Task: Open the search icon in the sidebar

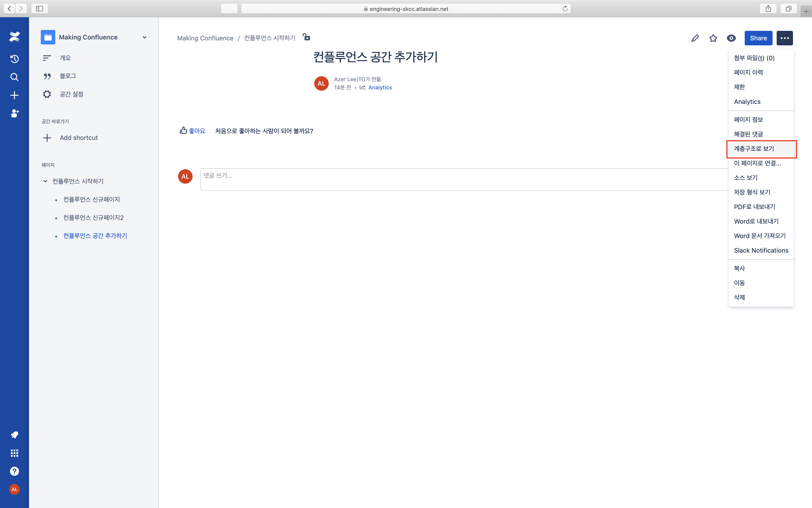Action: [14, 77]
